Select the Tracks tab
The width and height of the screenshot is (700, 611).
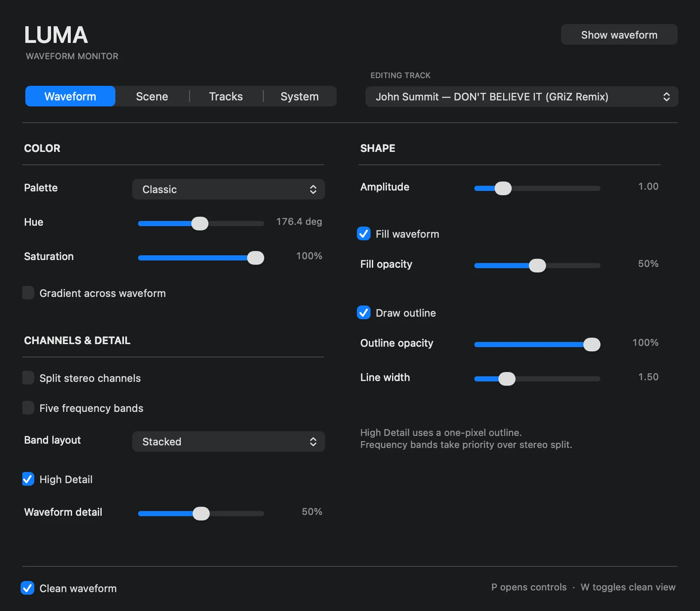pyautogui.click(x=226, y=96)
